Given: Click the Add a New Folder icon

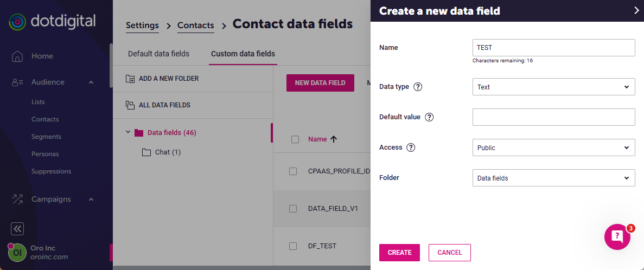Looking at the screenshot, I should [130, 79].
